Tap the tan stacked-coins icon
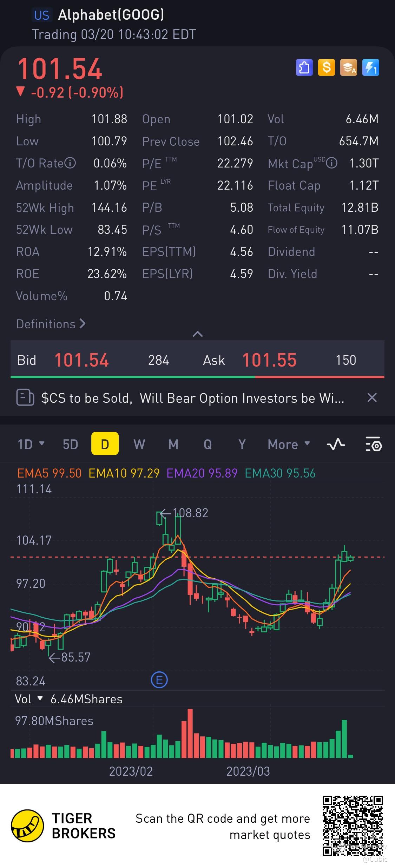Image resolution: width=395 pixels, height=868 pixels. pyautogui.click(x=348, y=67)
